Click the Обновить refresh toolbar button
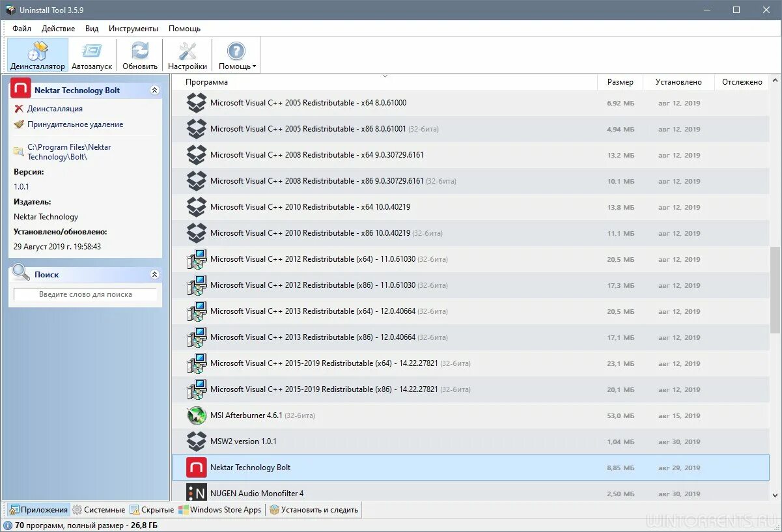 point(140,55)
